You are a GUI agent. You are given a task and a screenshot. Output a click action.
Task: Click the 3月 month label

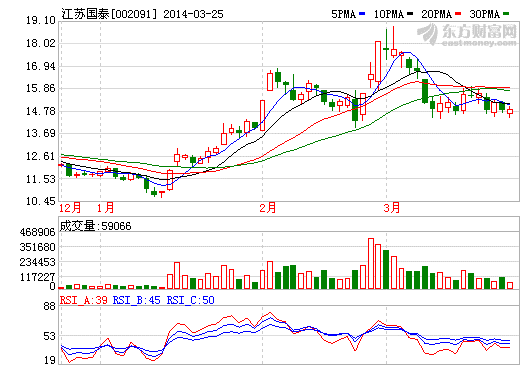[x=392, y=208]
